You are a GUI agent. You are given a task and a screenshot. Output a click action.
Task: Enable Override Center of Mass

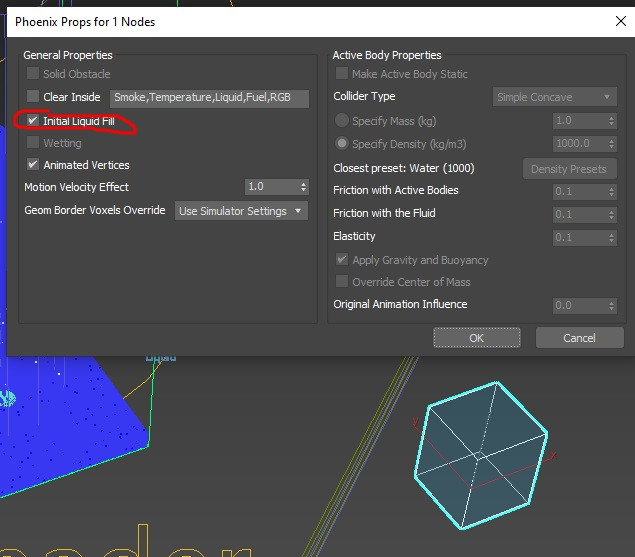pyautogui.click(x=342, y=281)
